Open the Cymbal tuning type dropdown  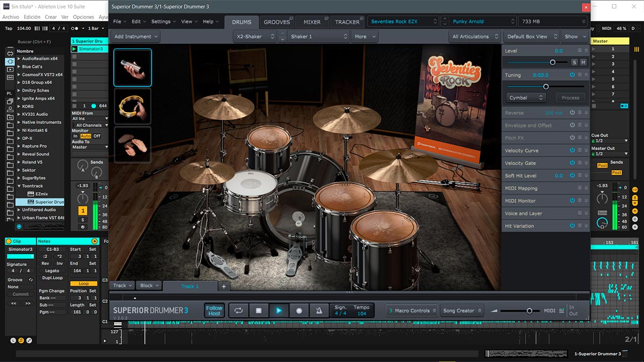coord(526,98)
